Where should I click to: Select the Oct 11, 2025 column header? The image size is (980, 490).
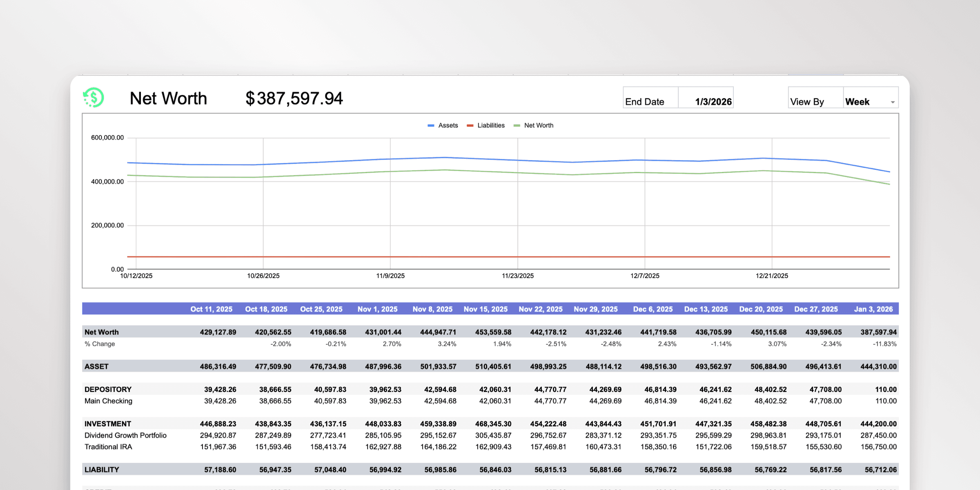211,309
